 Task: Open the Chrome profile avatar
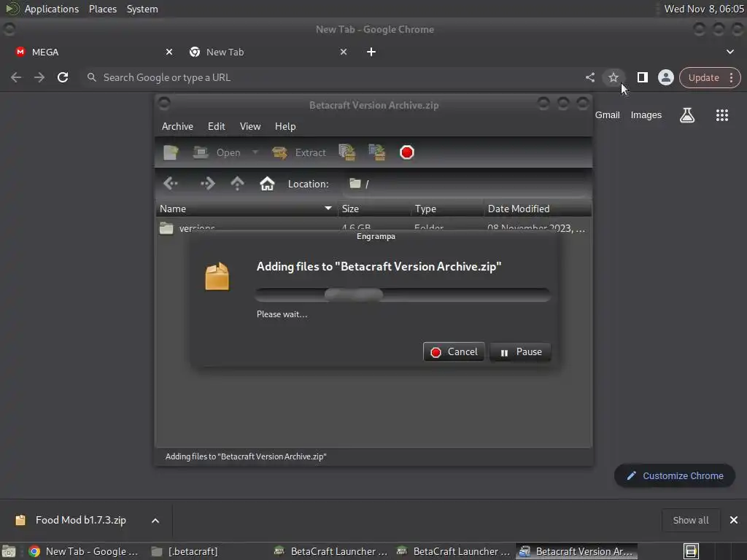coord(665,77)
